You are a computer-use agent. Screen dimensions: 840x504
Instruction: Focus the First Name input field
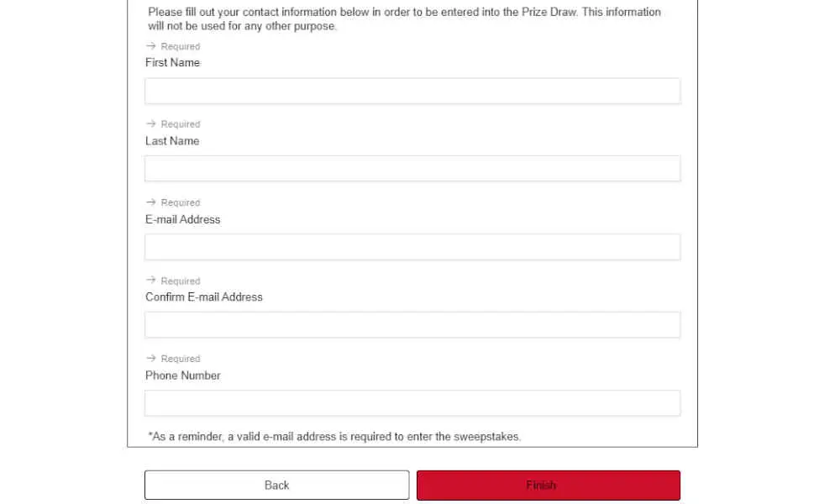point(412,91)
